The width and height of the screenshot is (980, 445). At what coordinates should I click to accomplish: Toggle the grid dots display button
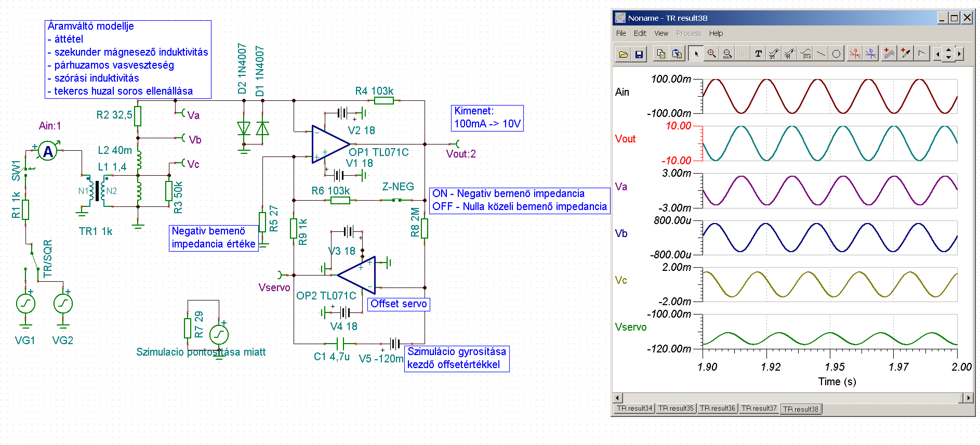point(743,54)
